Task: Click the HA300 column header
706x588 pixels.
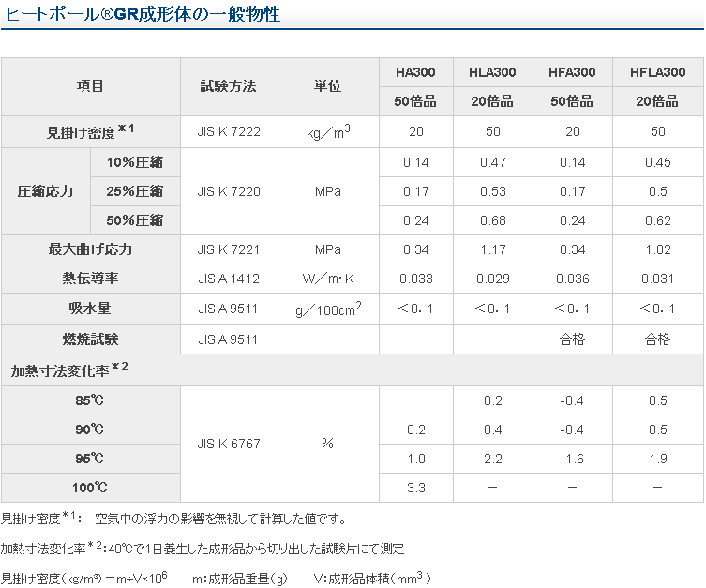Action: [416, 72]
